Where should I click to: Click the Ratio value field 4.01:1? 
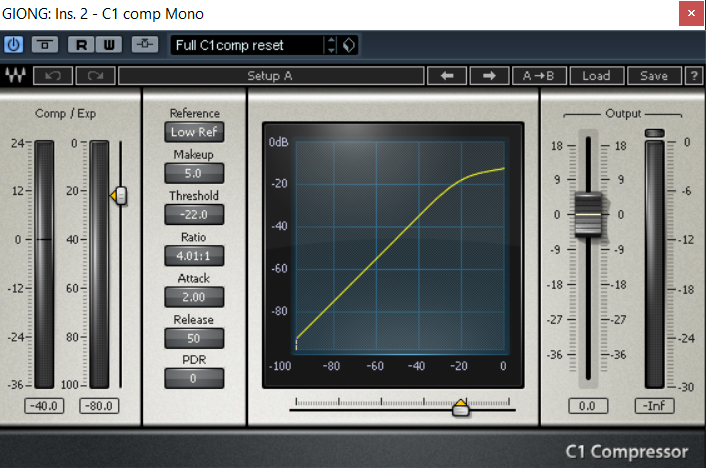(x=194, y=256)
